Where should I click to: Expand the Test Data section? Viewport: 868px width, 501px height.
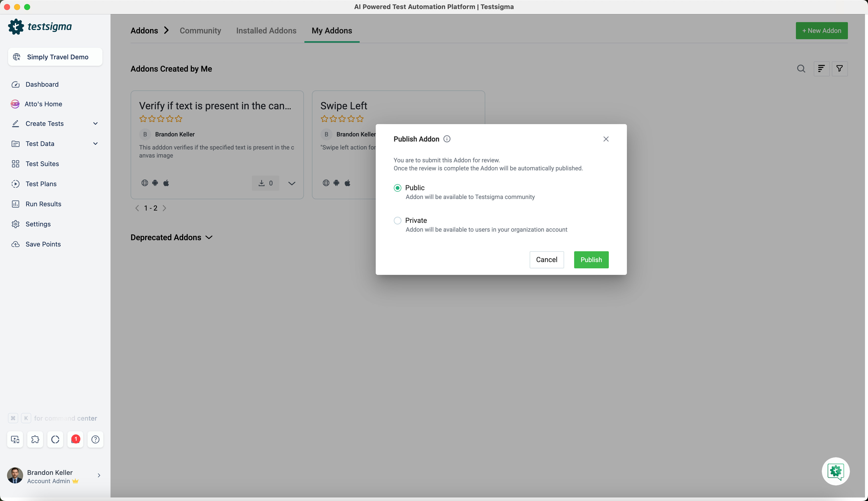click(95, 143)
